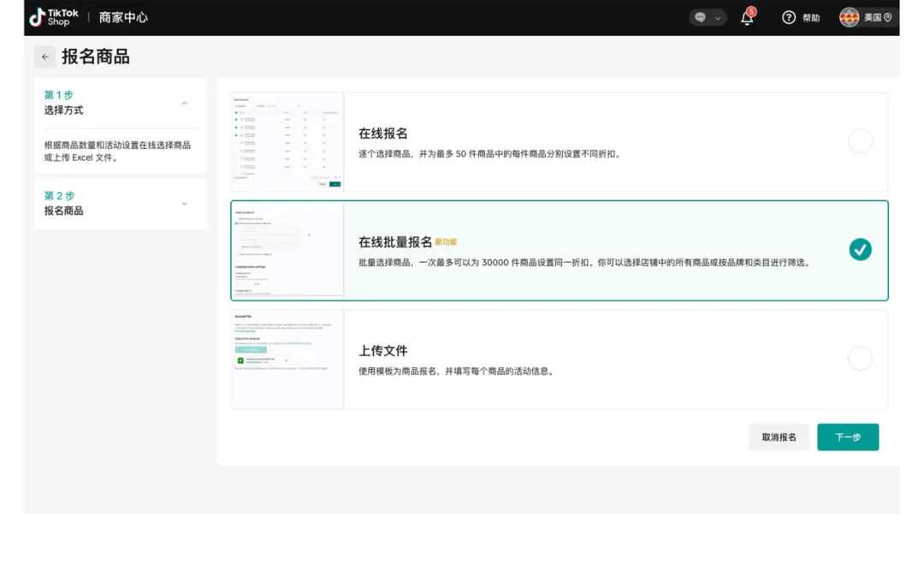Expand the 第 2 步 报名商品 section
This screenshot has width=924, height=571.
point(184,204)
